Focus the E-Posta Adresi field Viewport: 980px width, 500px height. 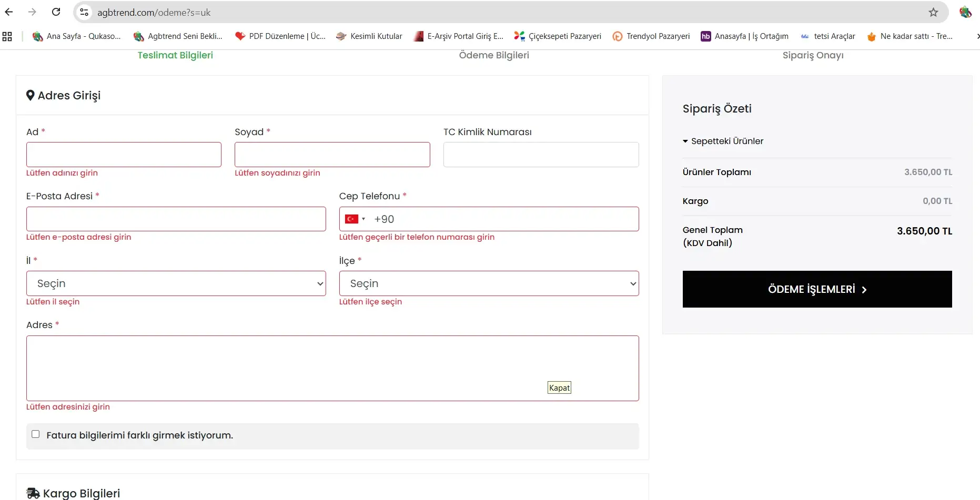(176, 219)
